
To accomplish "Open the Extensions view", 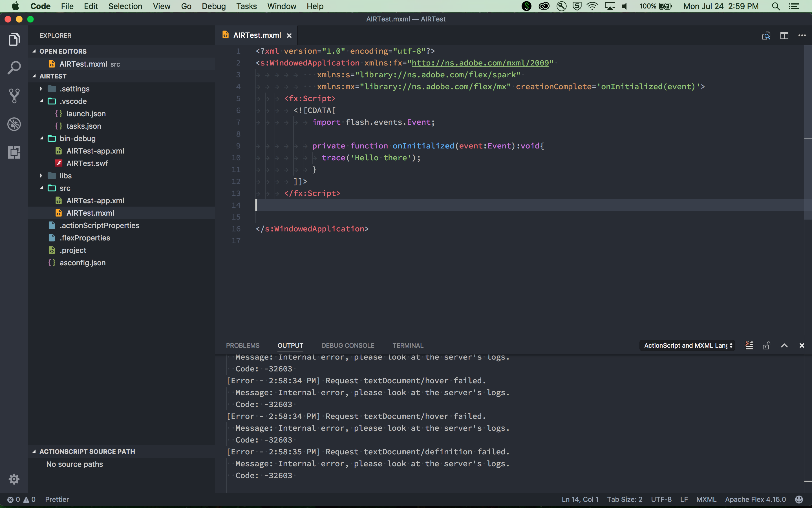I will click(x=14, y=152).
